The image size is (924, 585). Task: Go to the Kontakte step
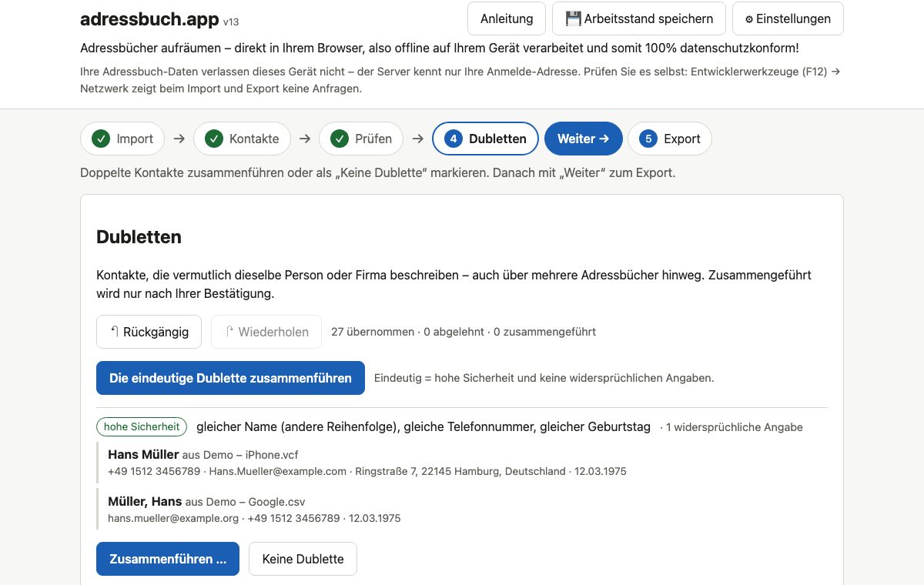242,139
